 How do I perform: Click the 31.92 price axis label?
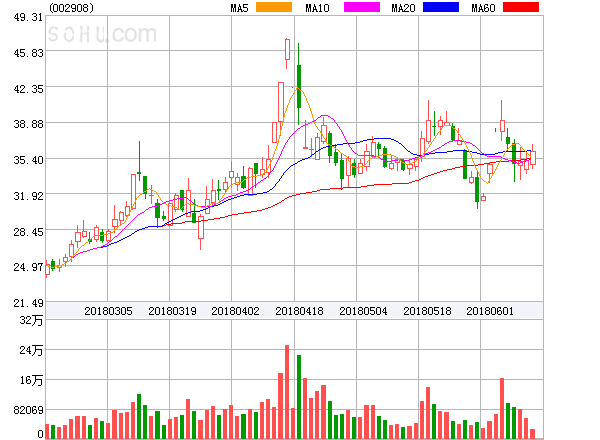[x=28, y=196]
